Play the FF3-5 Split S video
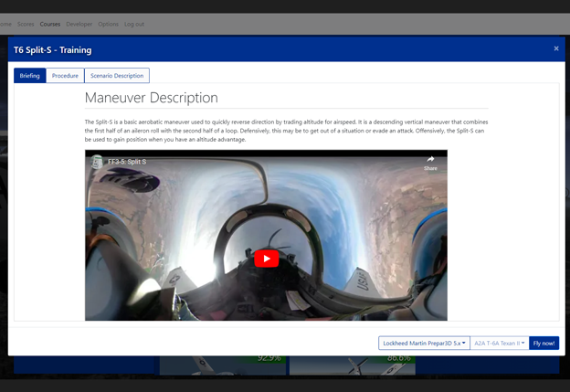 [267, 259]
